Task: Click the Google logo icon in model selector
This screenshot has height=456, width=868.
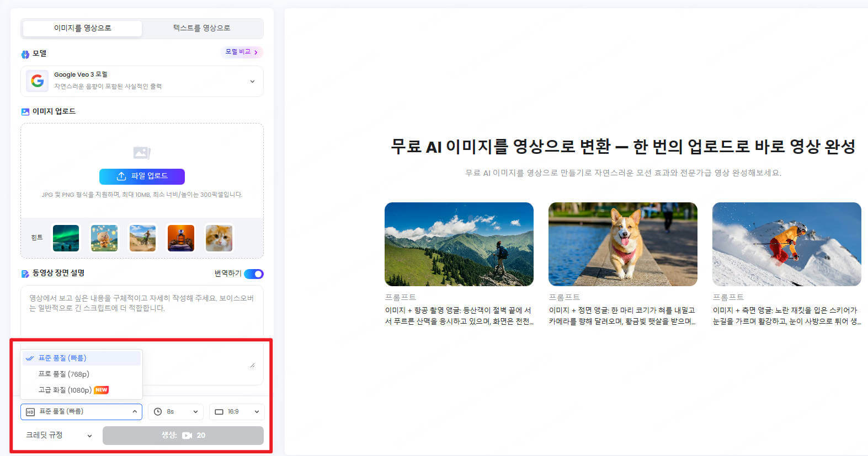Action: tap(37, 81)
